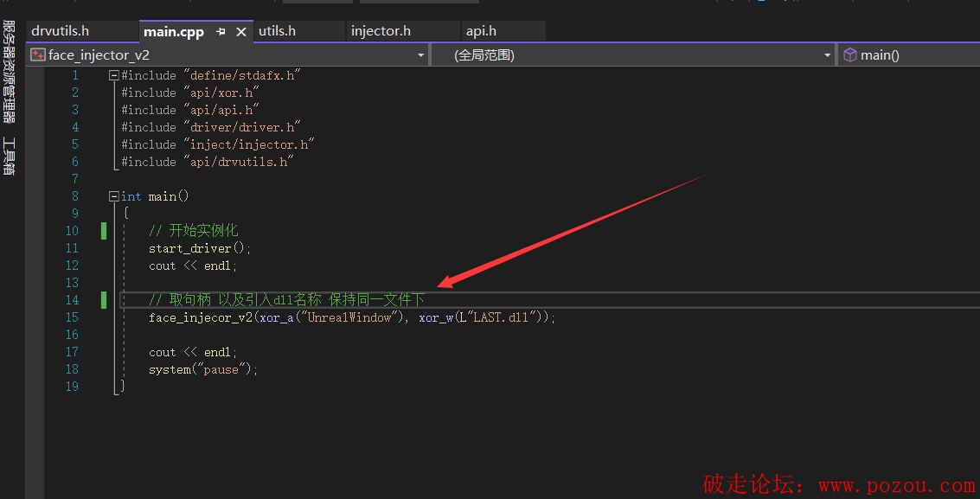Screen dimensions: 980x499
Task: Open the face_injector_v2 project dropdown arrow
Action: tap(421, 54)
